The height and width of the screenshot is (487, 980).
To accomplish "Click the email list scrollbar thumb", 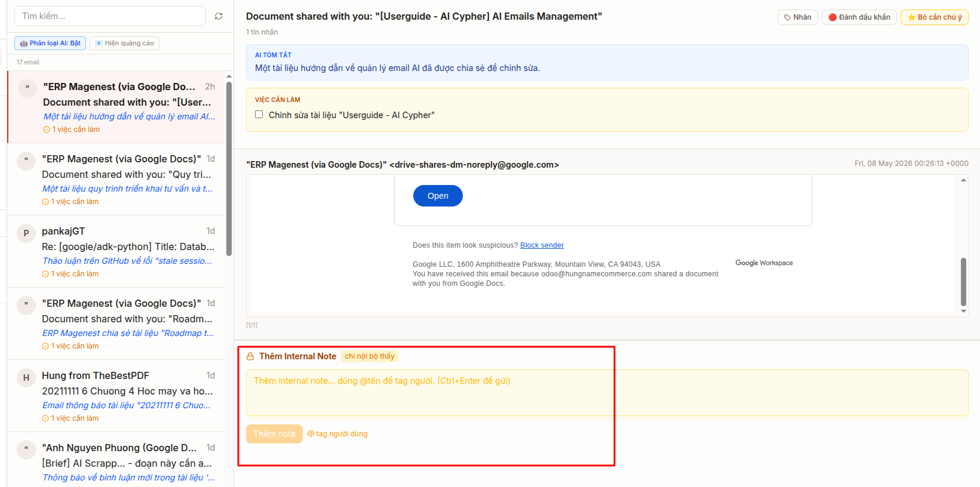I will coord(229,168).
